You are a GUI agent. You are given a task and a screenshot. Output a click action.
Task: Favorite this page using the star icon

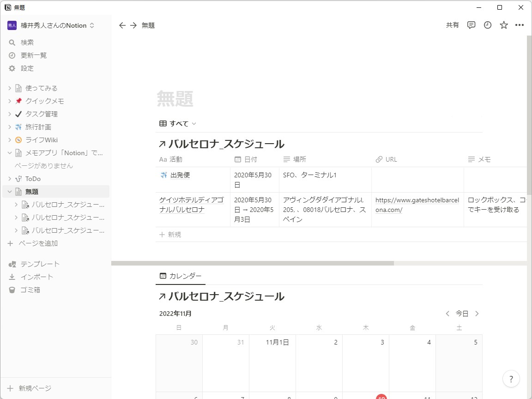coord(503,25)
